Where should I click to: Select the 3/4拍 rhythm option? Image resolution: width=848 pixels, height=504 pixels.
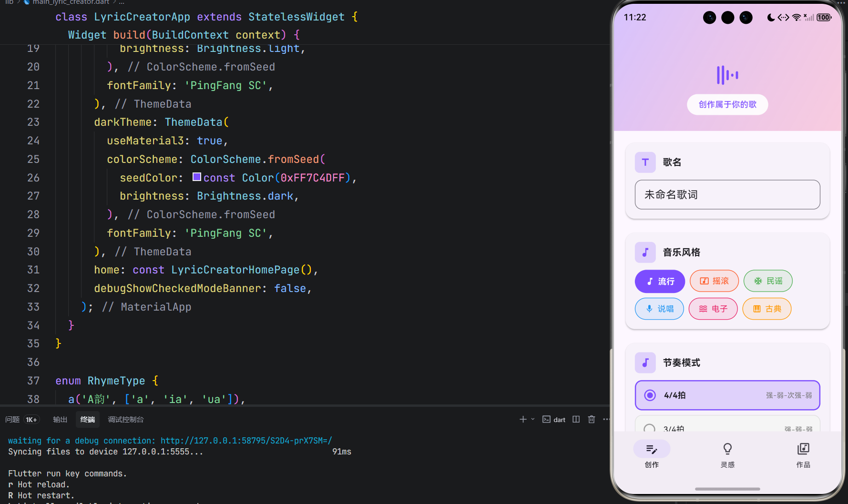tap(727, 424)
